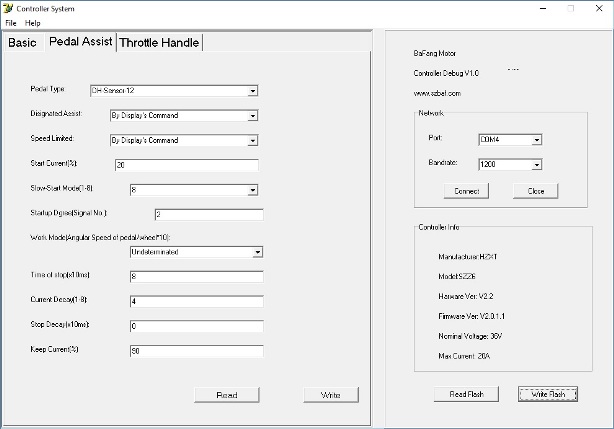Click the Write button on Pedal Assist tab
The height and width of the screenshot is (429, 614).
point(331,395)
